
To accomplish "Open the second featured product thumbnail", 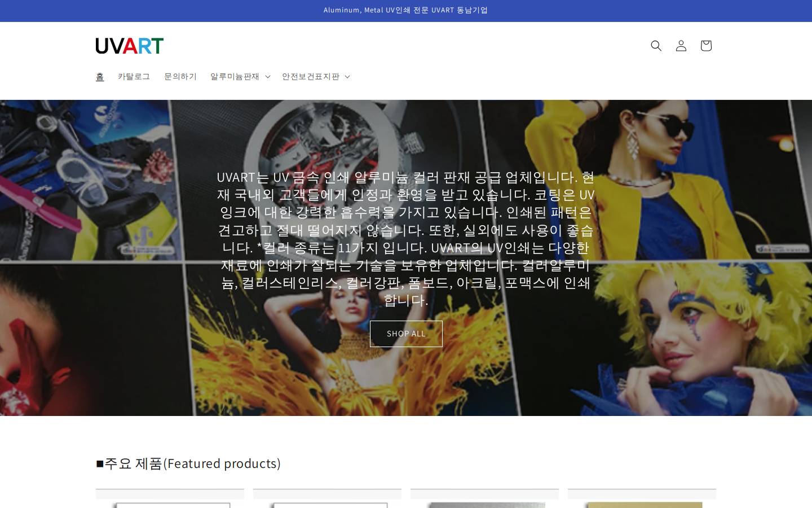I will tap(327, 498).
